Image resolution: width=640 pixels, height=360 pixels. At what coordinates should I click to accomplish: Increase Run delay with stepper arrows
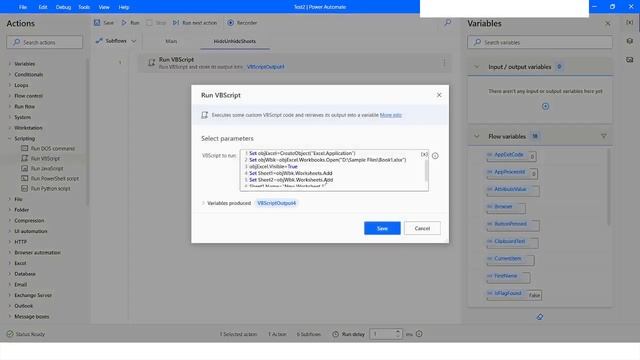pos(398,331)
